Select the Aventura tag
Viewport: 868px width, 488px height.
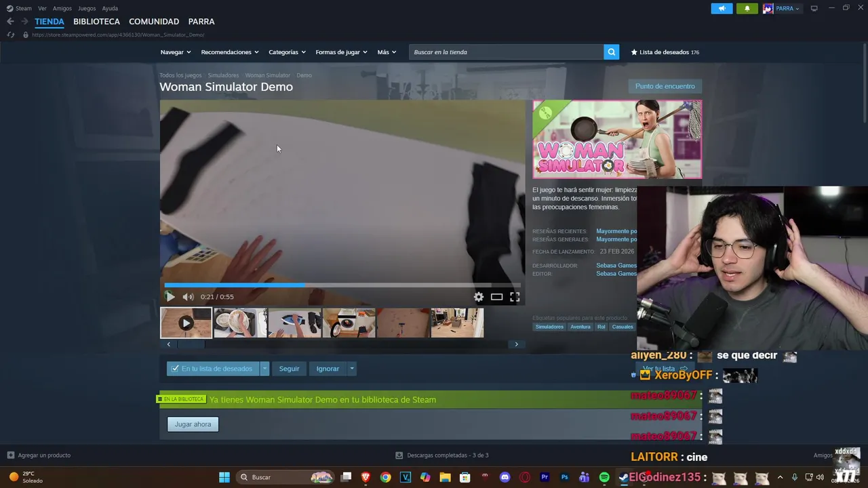click(580, 327)
